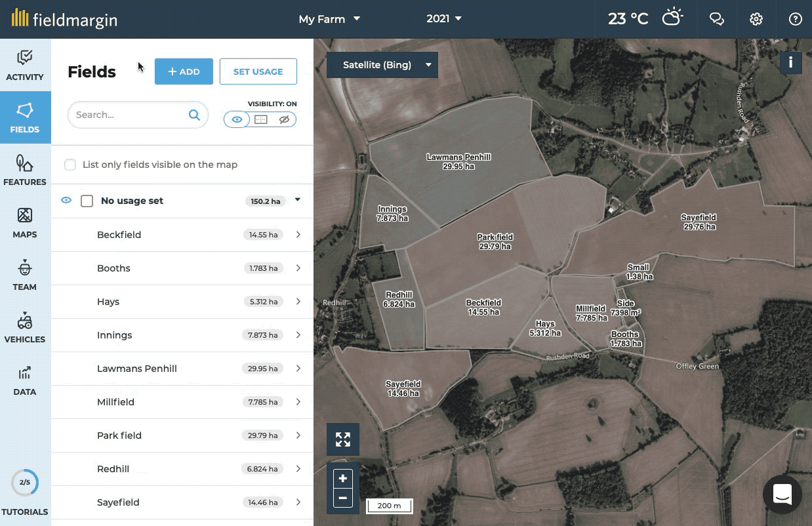Click the + ADD button
The height and width of the screenshot is (526, 812).
tap(184, 71)
